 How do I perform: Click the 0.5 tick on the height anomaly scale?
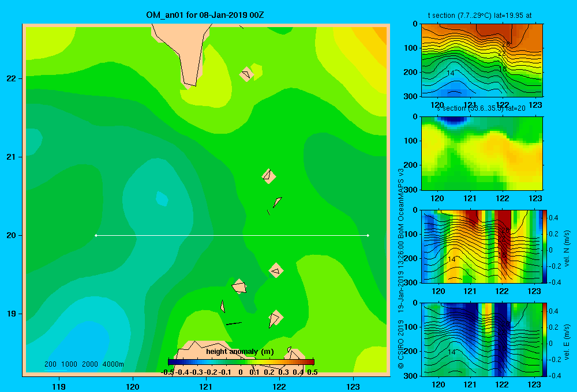click(312, 372)
